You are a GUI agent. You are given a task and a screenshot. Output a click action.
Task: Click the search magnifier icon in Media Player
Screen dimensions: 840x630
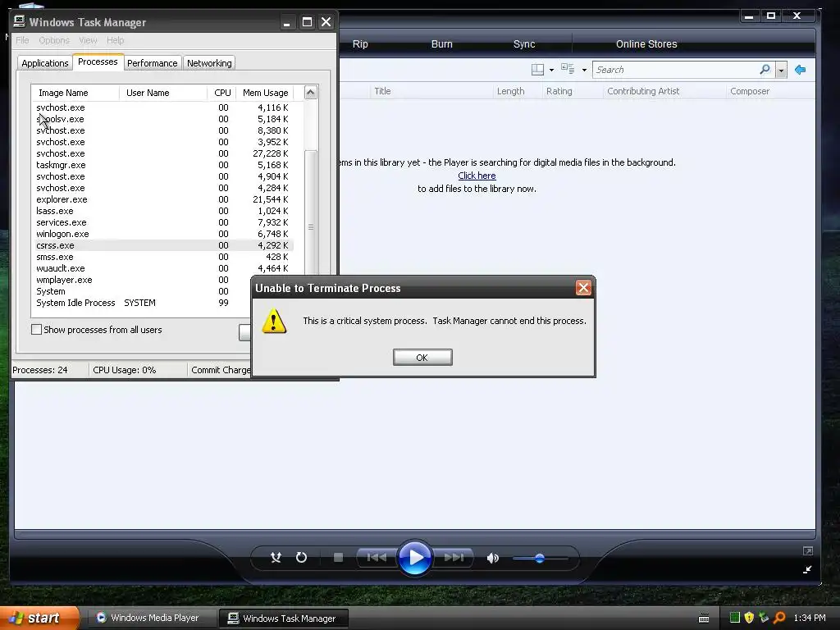click(x=765, y=70)
